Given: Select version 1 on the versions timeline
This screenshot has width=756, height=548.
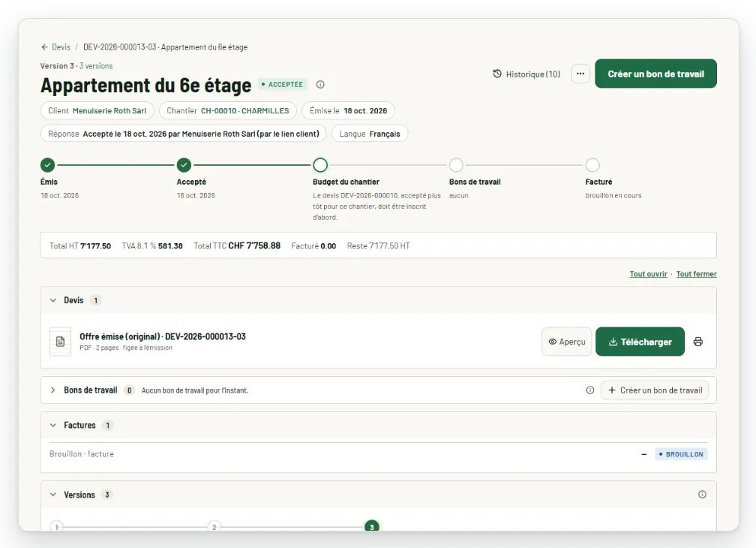Looking at the screenshot, I should 56,527.
